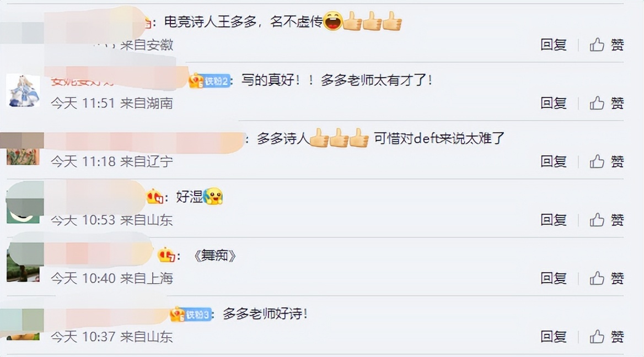Click the 赞 label on the 11:51 Hunan (湖南) comment
The width and height of the screenshot is (644, 357).
[x=618, y=102]
